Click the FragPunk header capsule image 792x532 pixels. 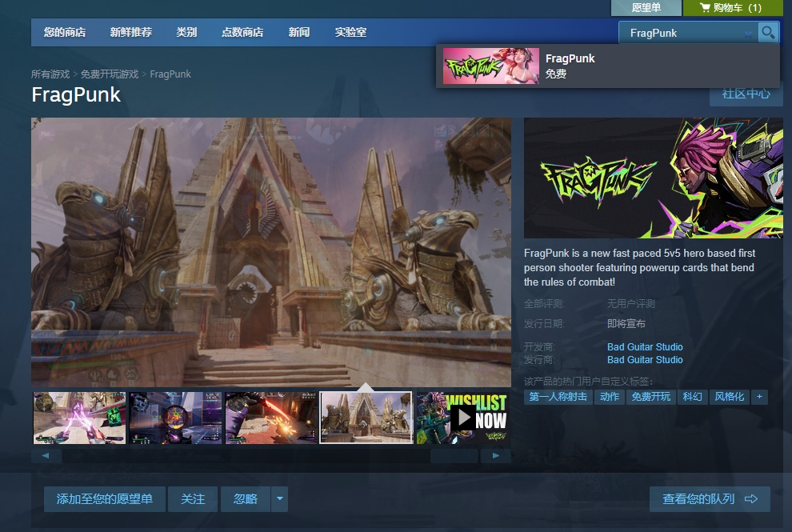[653, 178]
